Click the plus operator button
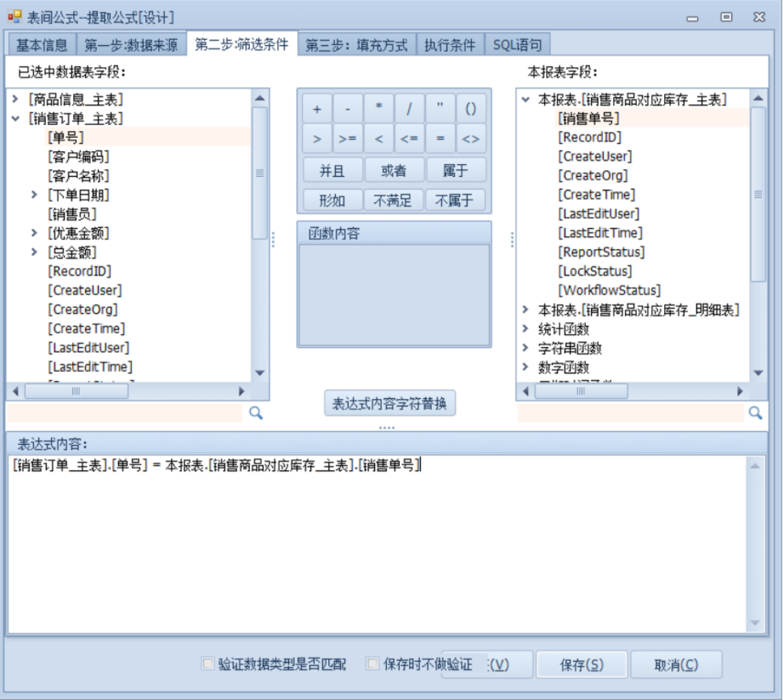This screenshot has height=700, width=783. [x=317, y=109]
